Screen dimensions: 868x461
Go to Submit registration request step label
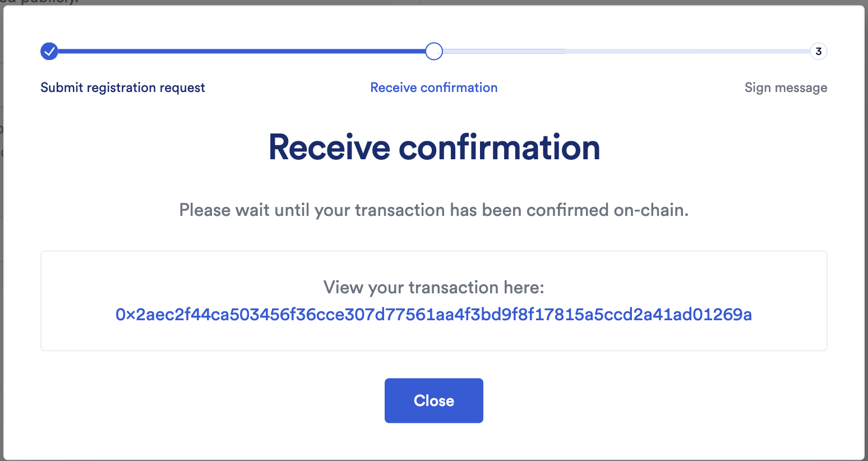click(x=123, y=87)
